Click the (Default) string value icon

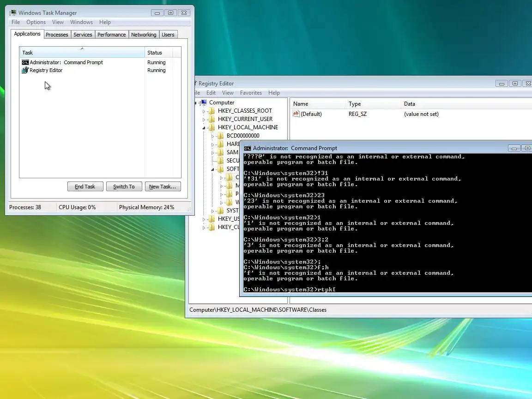tap(296, 114)
